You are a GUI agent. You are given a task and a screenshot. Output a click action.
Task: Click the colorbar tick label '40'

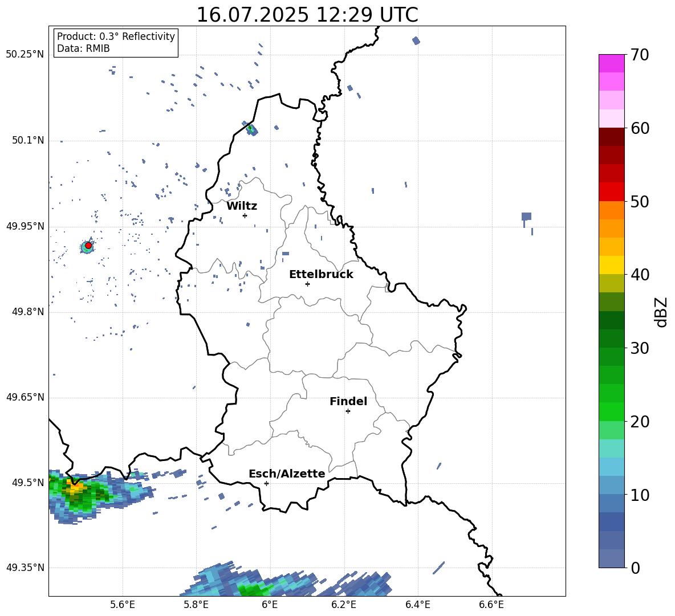(640, 275)
